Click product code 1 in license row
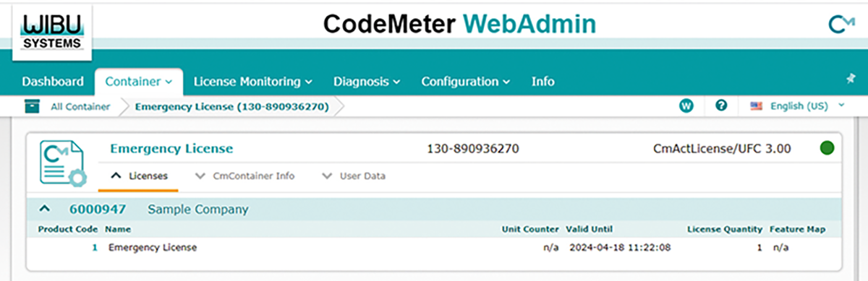Image resolution: width=868 pixels, height=281 pixels. pos(94,248)
